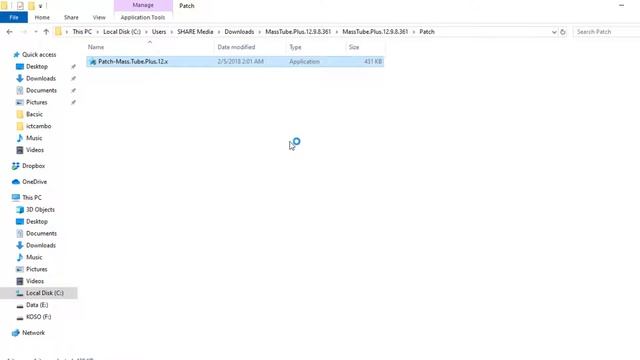Open pinned Desktop under Quick access
Viewport: 640px width, 360px height.
[x=37, y=67]
